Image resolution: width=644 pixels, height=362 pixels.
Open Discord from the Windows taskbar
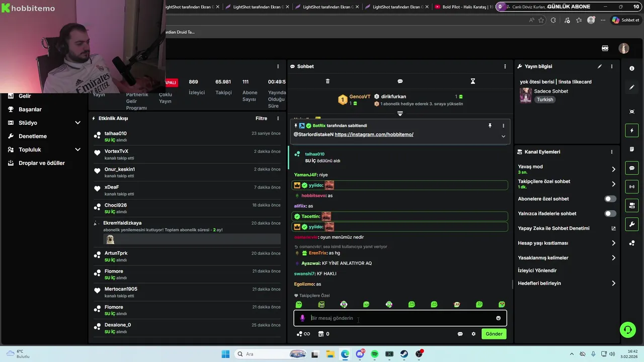(360, 354)
